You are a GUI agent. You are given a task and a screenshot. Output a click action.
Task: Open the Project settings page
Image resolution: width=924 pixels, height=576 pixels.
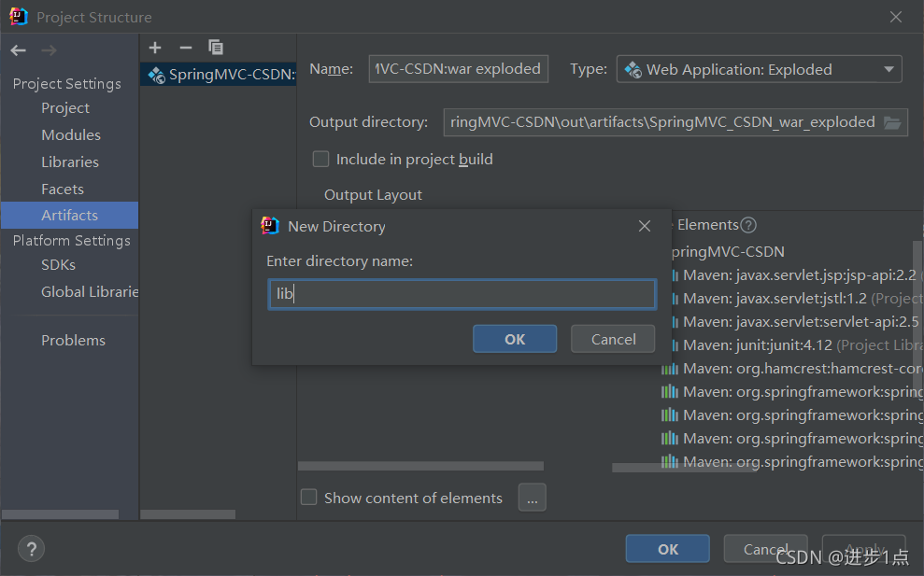(65, 108)
